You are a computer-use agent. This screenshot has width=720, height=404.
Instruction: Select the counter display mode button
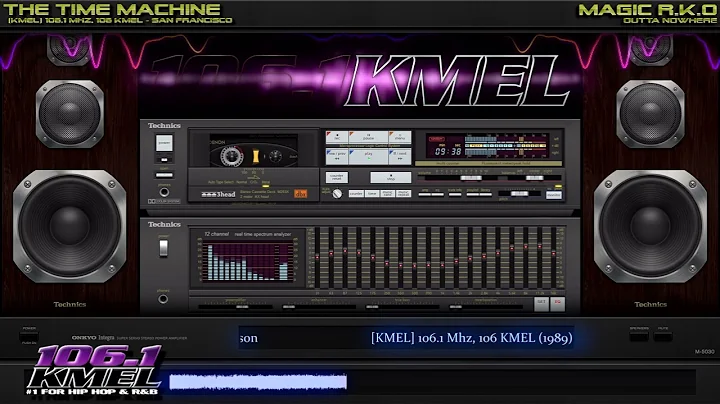(x=356, y=194)
